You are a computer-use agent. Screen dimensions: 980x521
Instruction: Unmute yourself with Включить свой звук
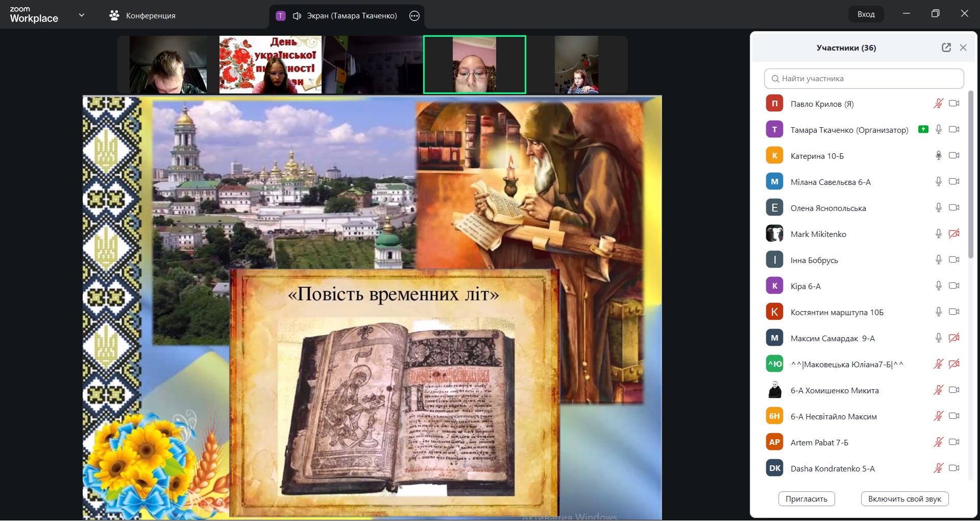tap(904, 499)
